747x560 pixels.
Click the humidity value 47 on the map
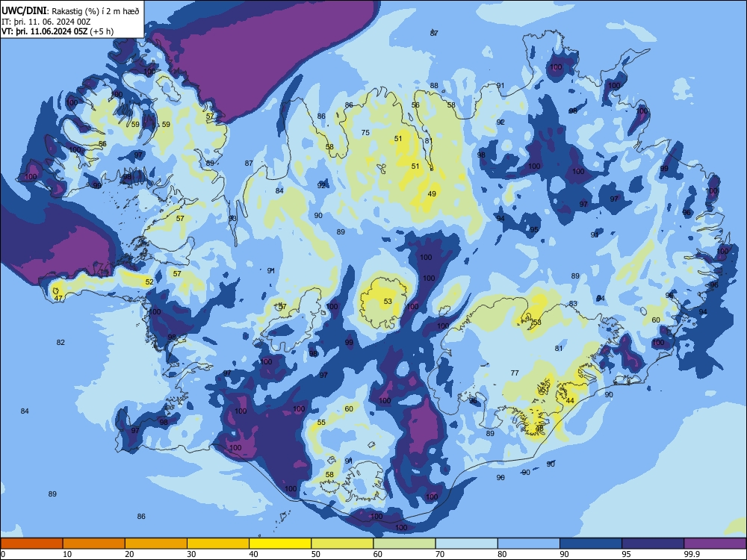[58, 299]
